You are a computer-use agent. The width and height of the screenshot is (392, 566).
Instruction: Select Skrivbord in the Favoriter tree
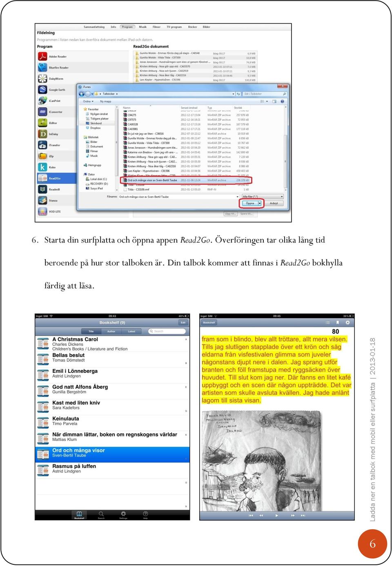point(96,123)
